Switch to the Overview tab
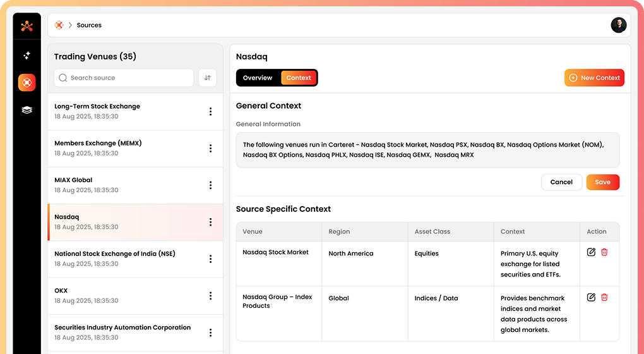 [258, 78]
